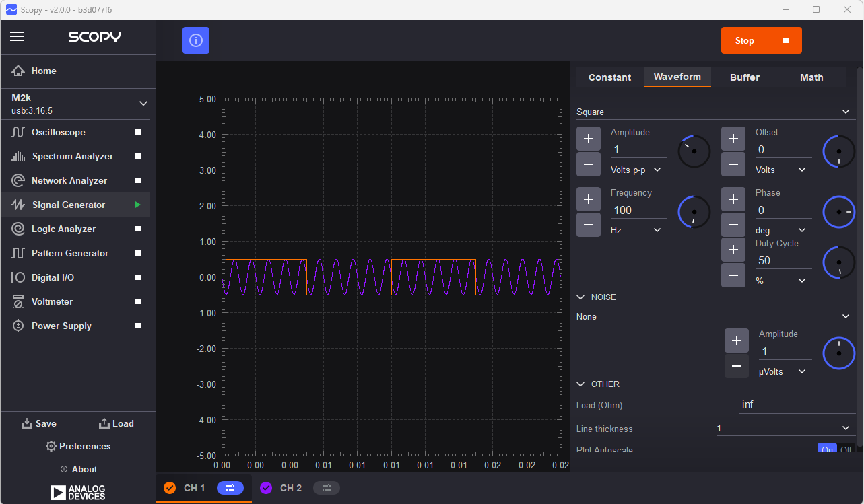Switch to the Constant tab
This screenshot has width=864, height=504.
tap(610, 77)
